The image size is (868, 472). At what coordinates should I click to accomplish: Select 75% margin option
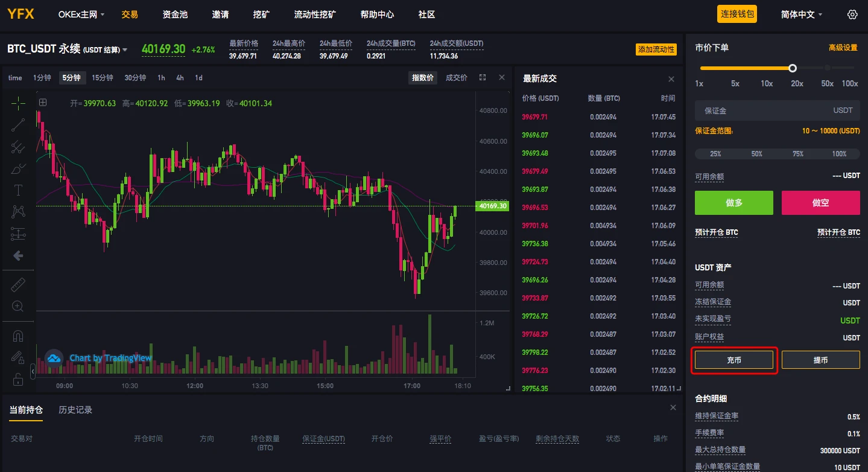click(x=798, y=154)
